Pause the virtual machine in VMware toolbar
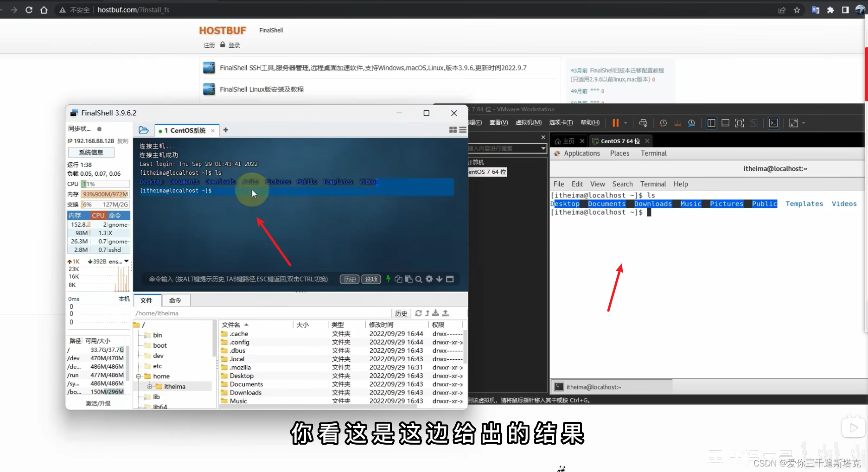Viewport: 868px width, 472px height. pyautogui.click(x=614, y=123)
